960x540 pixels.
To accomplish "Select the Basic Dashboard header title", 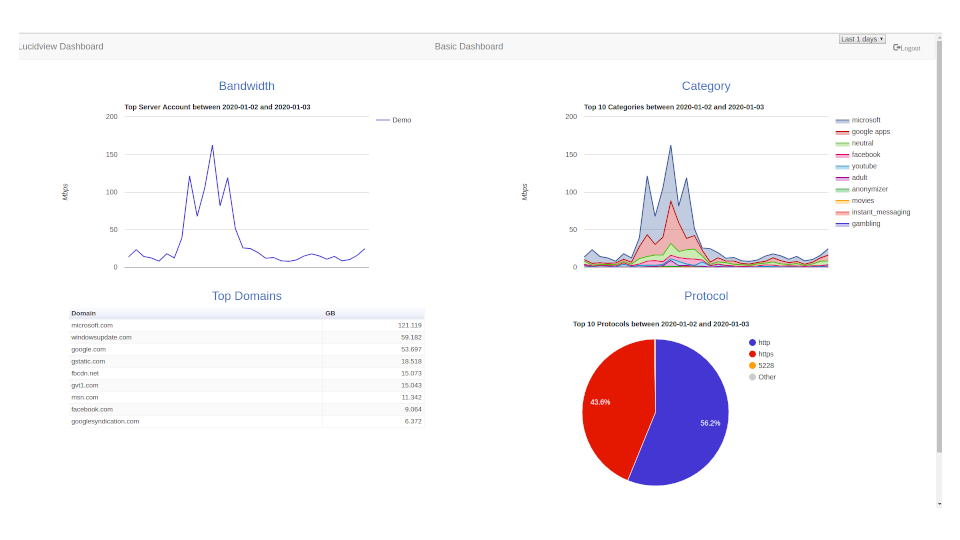I will (469, 46).
